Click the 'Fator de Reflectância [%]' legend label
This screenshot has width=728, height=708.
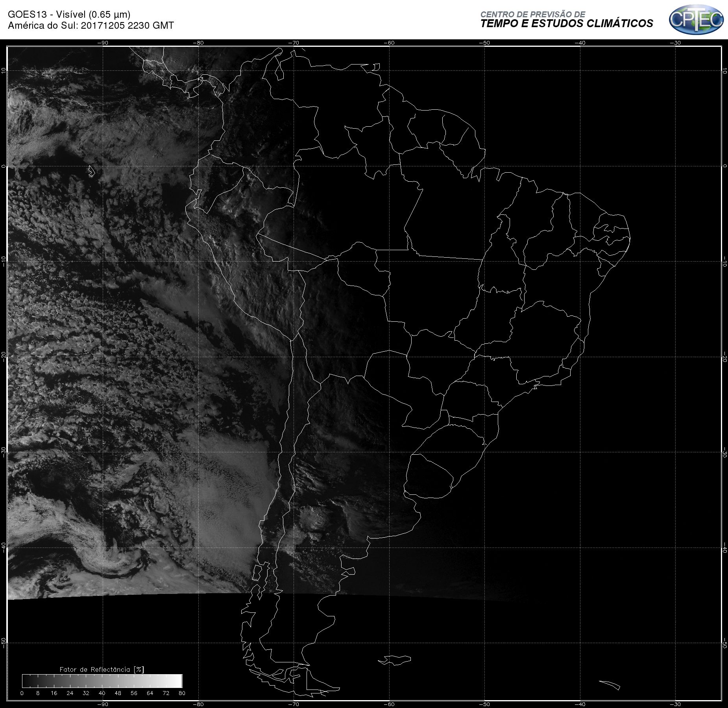click(102, 669)
